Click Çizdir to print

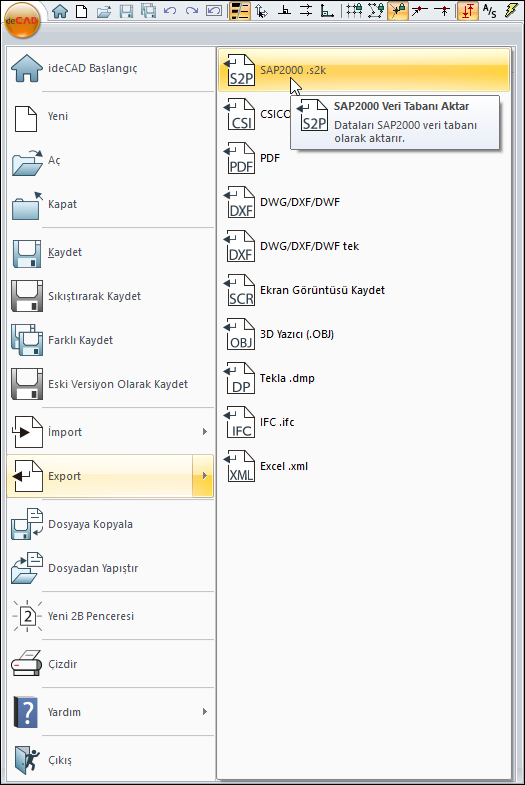111,664
